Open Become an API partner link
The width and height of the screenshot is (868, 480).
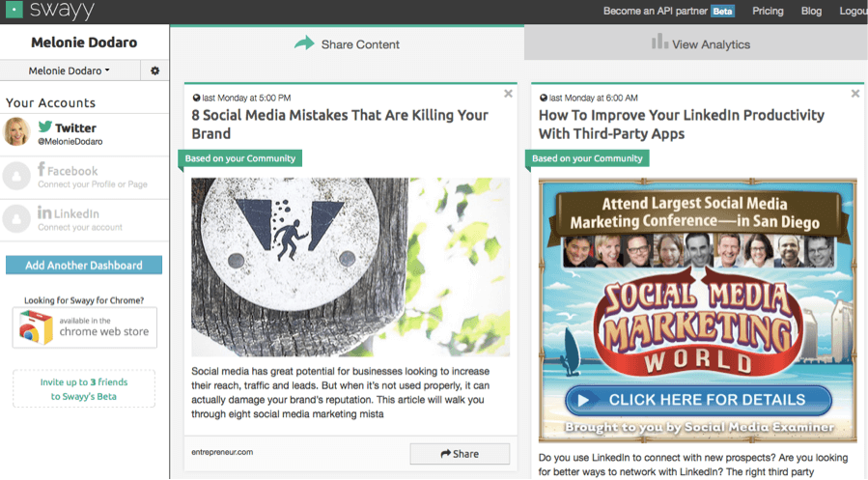click(655, 11)
